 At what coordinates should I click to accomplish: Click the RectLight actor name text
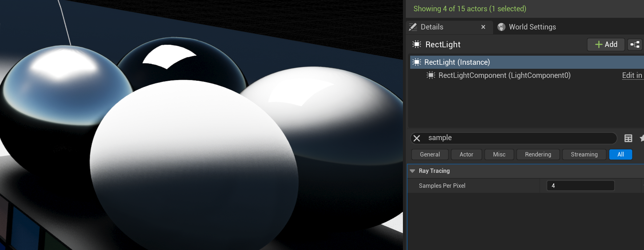[443, 44]
